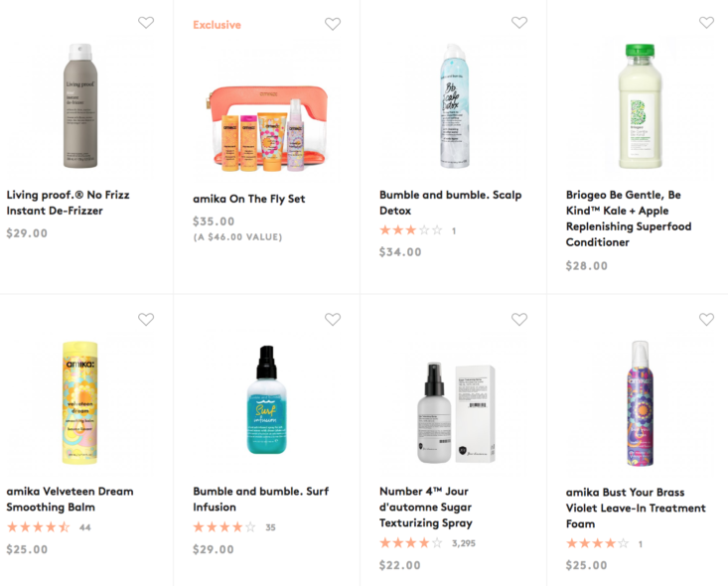Heart the amika Bust Your Brass foam

coord(706,320)
